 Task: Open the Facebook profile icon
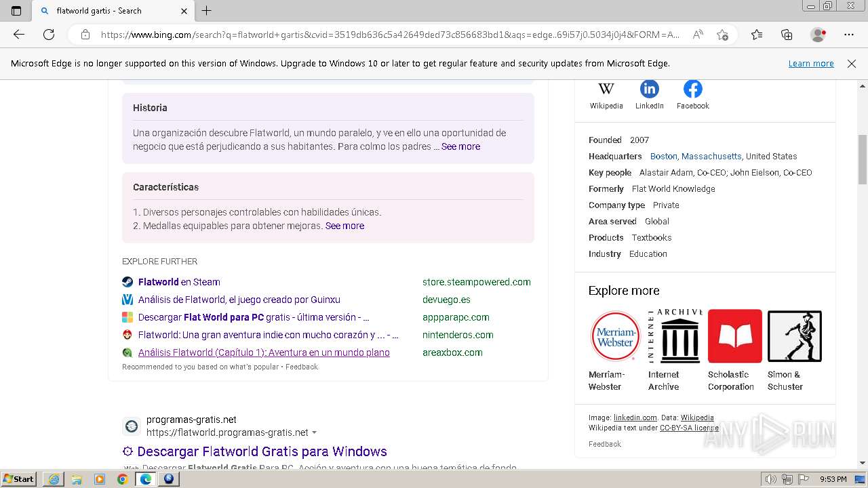pyautogui.click(x=692, y=89)
